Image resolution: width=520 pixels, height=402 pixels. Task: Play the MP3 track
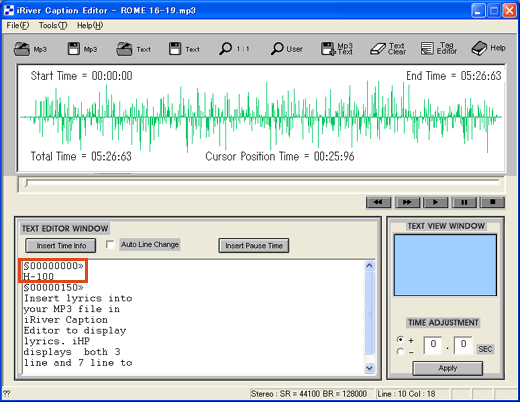435,202
